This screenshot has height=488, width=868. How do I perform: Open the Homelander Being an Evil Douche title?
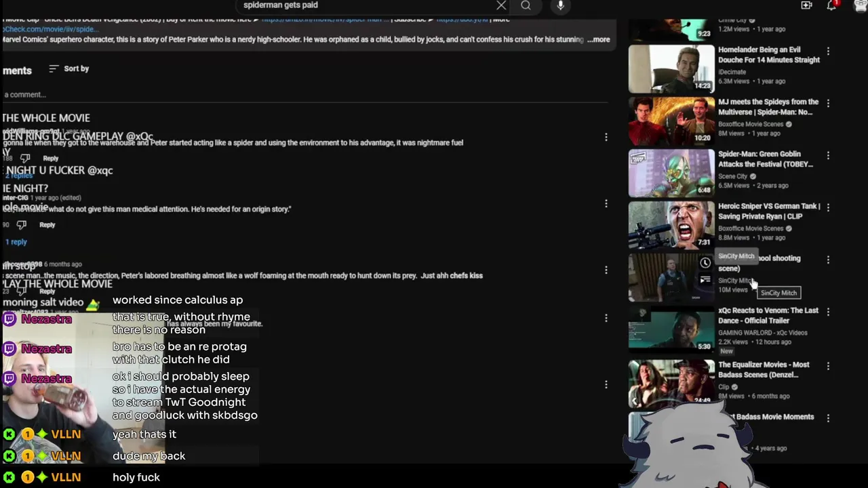[x=769, y=55]
